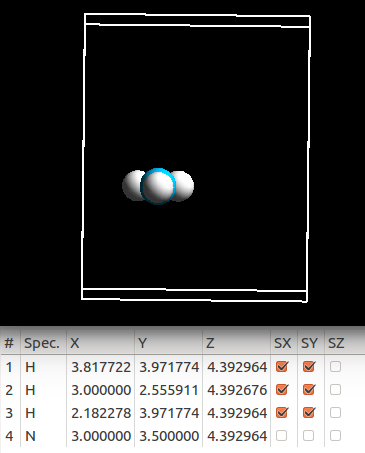
Task: Uncheck SX for atom 2
Action: click(282, 390)
